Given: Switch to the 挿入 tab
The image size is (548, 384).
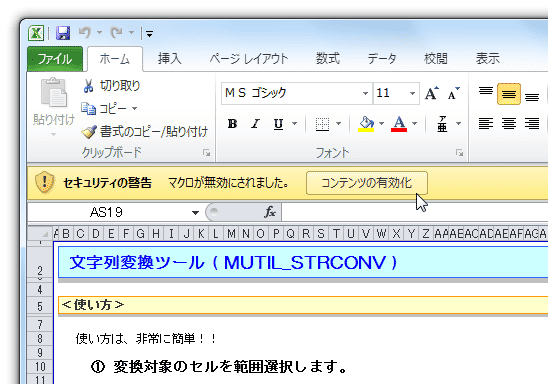Looking at the screenshot, I should click(170, 59).
